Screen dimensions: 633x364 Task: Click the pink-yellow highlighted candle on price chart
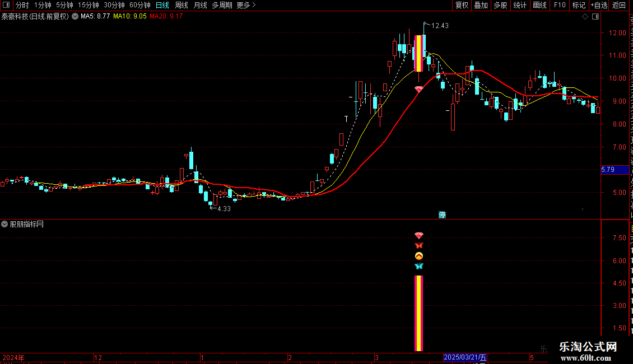(418, 53)
